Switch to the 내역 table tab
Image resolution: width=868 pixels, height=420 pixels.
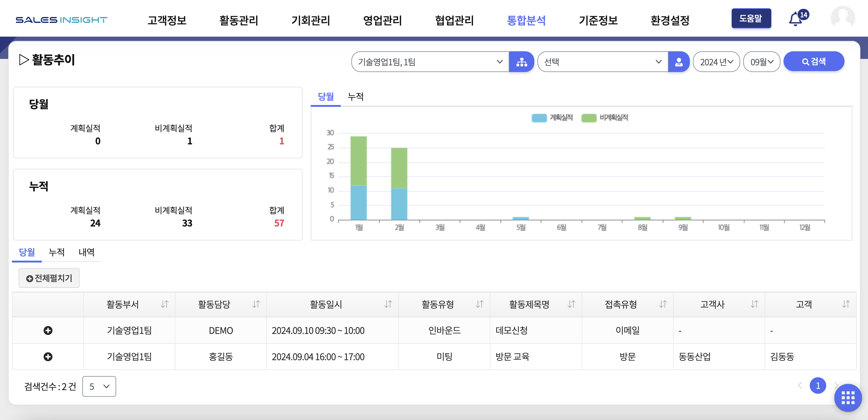[x=86, y=252]
